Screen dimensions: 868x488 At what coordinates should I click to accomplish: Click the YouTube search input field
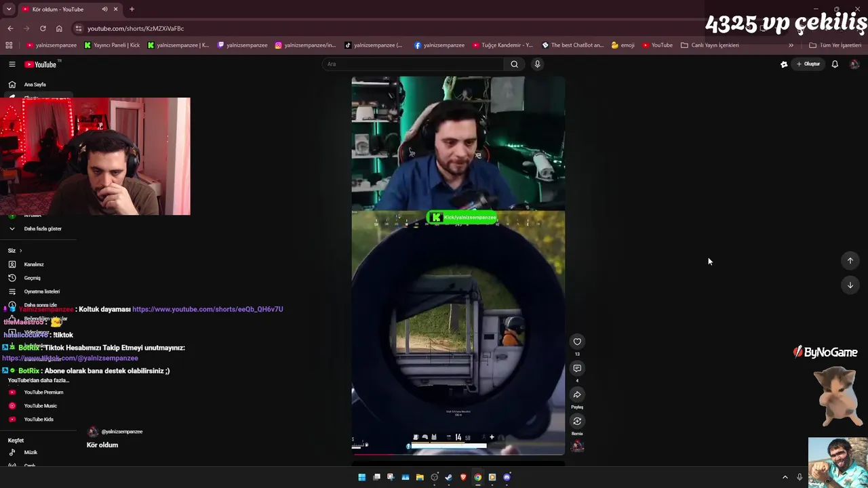414,64
